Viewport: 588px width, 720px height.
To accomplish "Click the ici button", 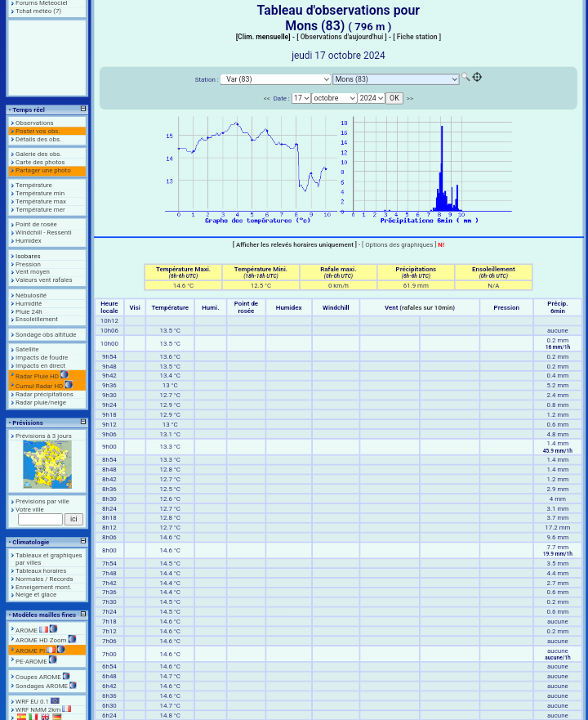I will pos(73,519).
